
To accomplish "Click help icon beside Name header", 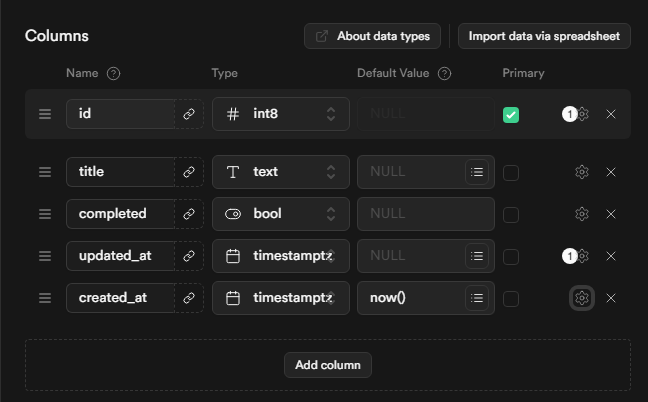I will (113, 73).
